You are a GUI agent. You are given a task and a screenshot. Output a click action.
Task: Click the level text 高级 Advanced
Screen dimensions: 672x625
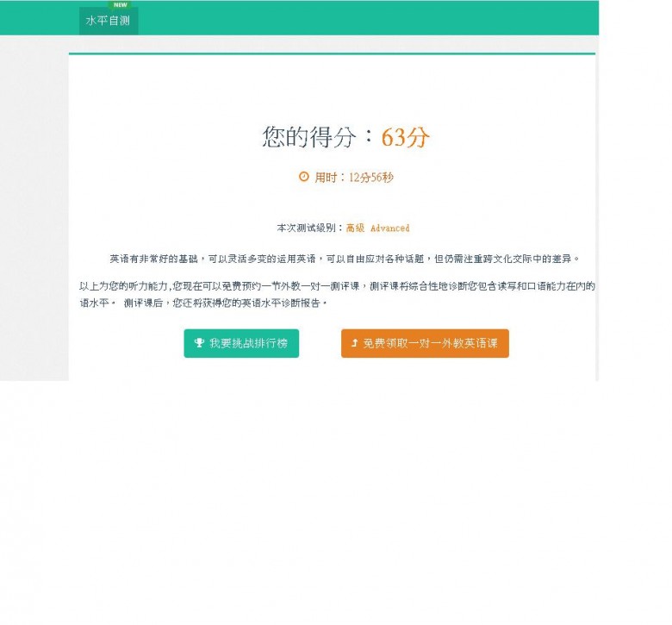[x=377, y=228]
